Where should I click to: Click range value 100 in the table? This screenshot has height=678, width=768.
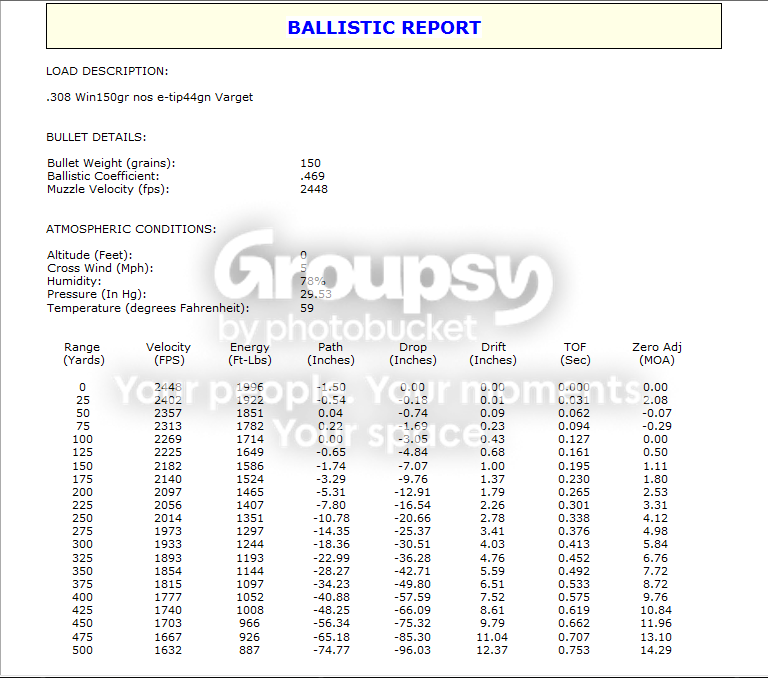(x=82, y=439)
